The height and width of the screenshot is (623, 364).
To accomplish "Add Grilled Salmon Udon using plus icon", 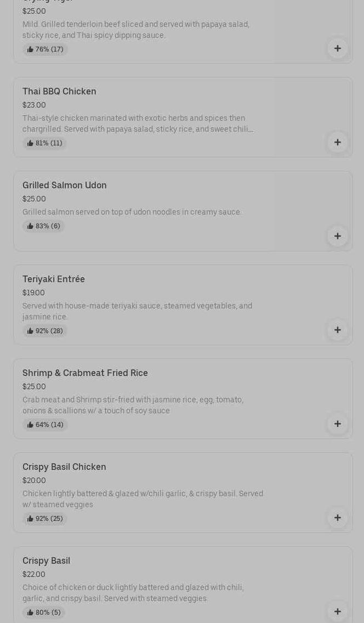I will point(337,236).
